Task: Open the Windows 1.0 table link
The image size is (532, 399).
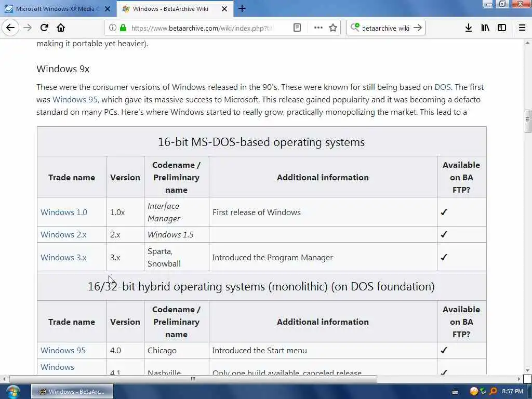Action: click(x=64, y=212)
